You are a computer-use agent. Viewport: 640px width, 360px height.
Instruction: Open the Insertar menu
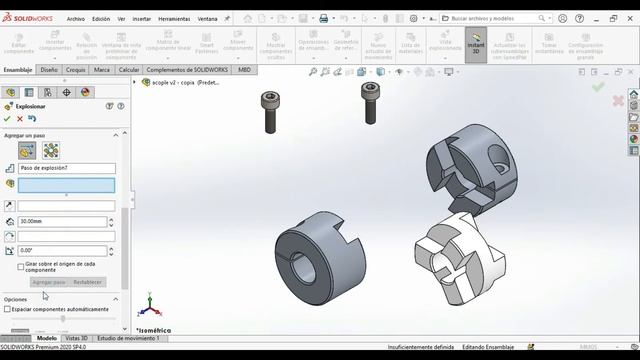pyautogui.click(x=142, y=19)
